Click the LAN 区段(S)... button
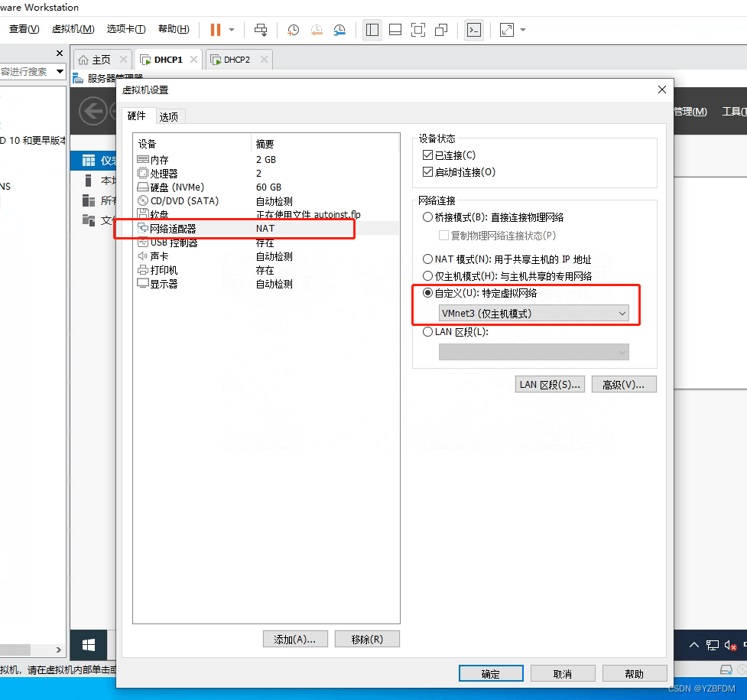 click(x=551, y=384)
